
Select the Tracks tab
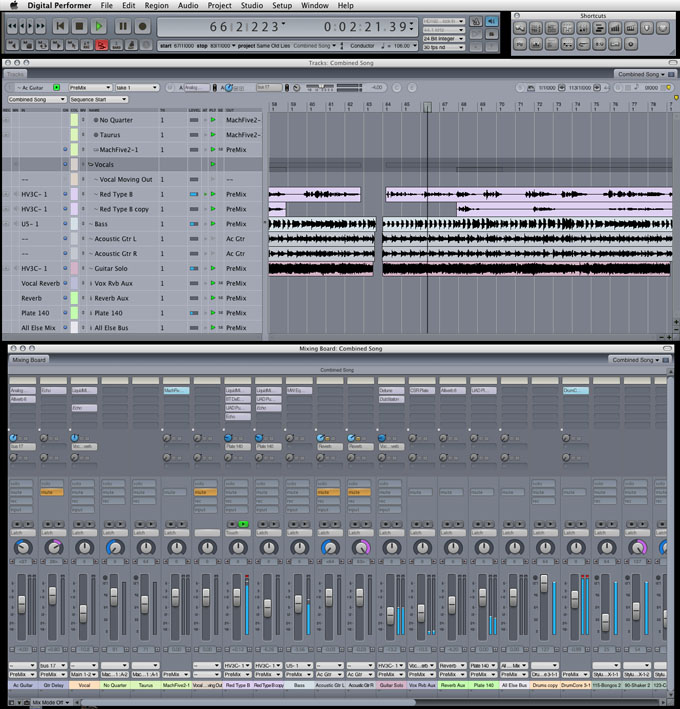[x=15, y=74]
